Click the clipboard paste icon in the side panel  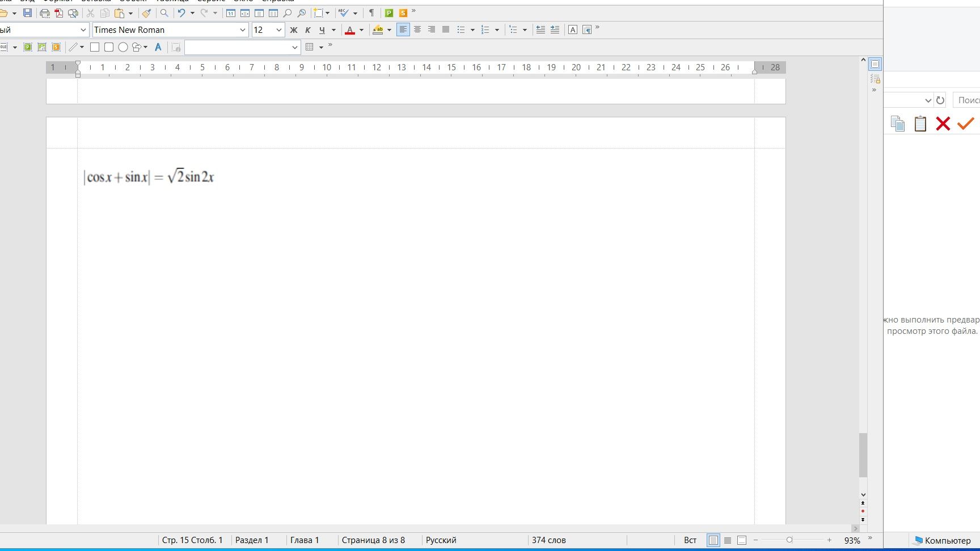point(920,124)
